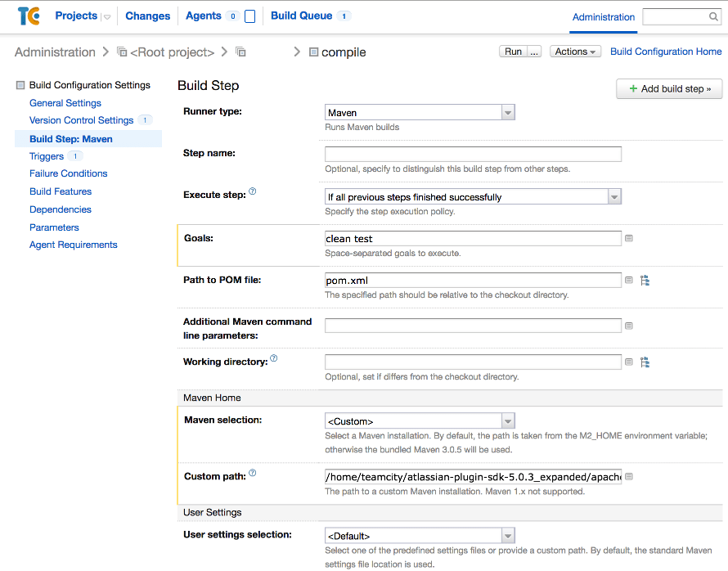Open the Runner type dropdown
Screen dimensions: 728x571
tap(420, 113)
